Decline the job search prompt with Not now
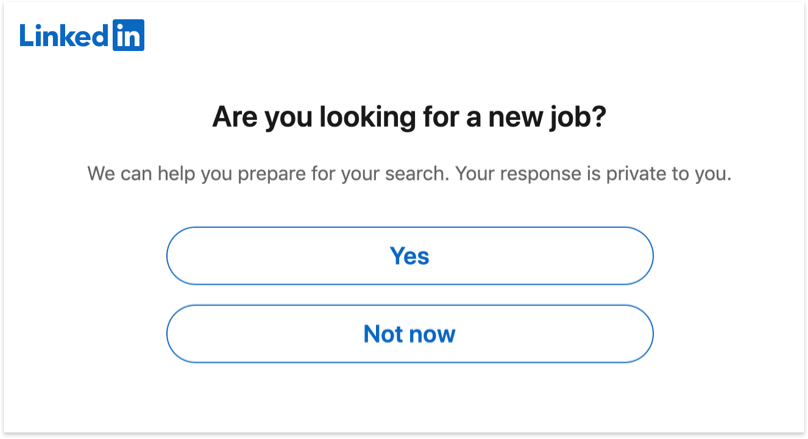808x439 pixels. [409, 333]
